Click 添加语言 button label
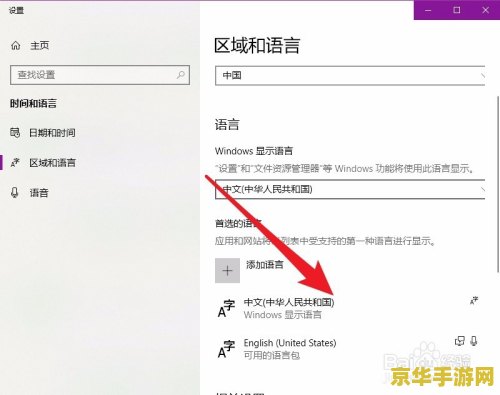The width and height of the screenshot is (500, 395). (x=265, y=265)
